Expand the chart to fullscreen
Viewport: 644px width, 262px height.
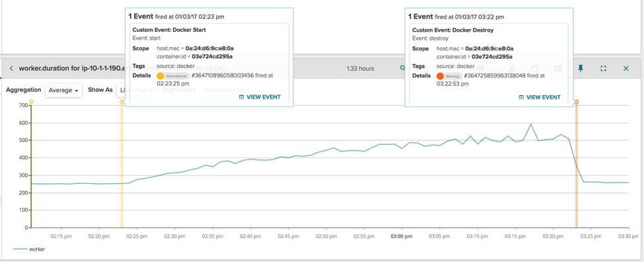pos(603,69)
